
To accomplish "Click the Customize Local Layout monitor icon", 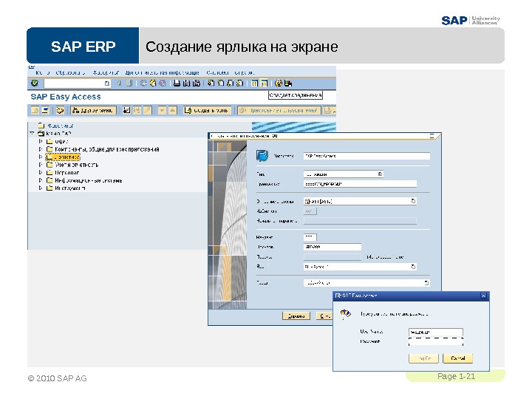I will click(288, 83).
